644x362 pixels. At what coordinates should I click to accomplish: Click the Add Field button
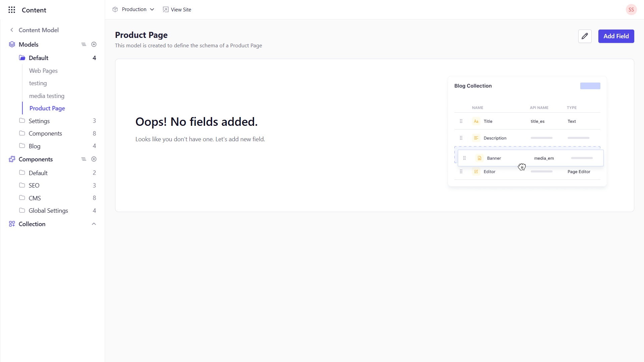[616, 36]
